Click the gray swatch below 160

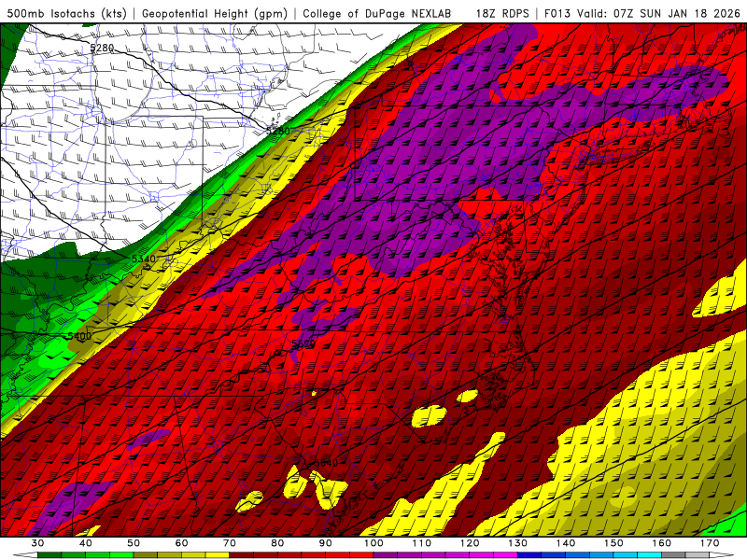[673, 555]
